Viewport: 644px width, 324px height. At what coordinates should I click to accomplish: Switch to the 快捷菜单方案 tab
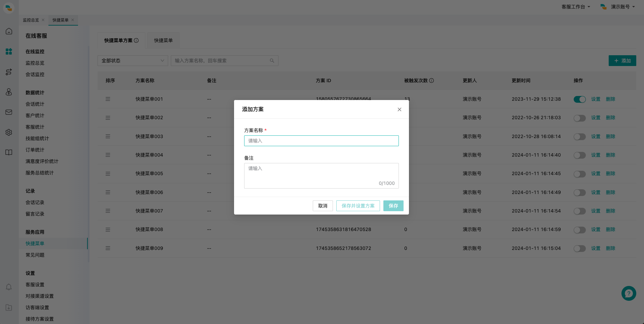click(121, 40)
